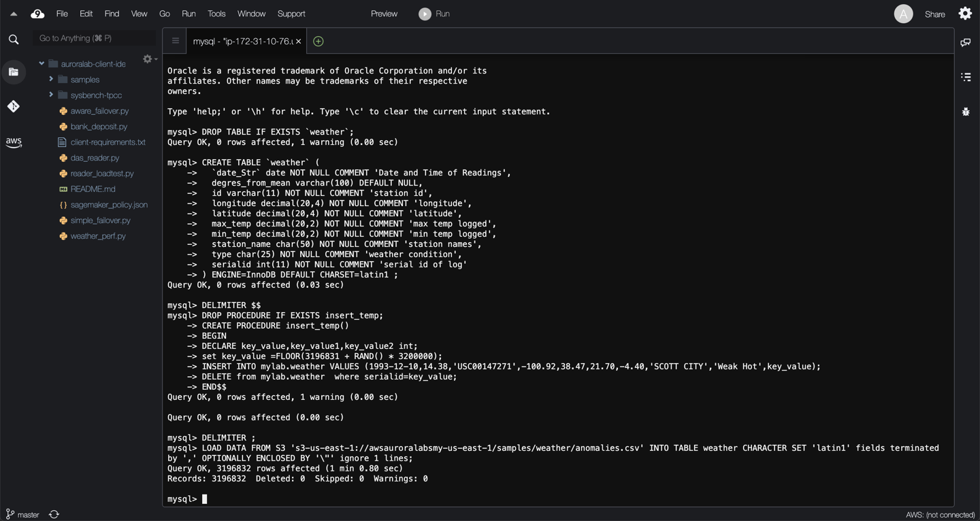This screenshot has width=980, height=521.
Task: Click the Cloud9 cloud logo icon
Action: pyautogui.click(x=37, y=14)
